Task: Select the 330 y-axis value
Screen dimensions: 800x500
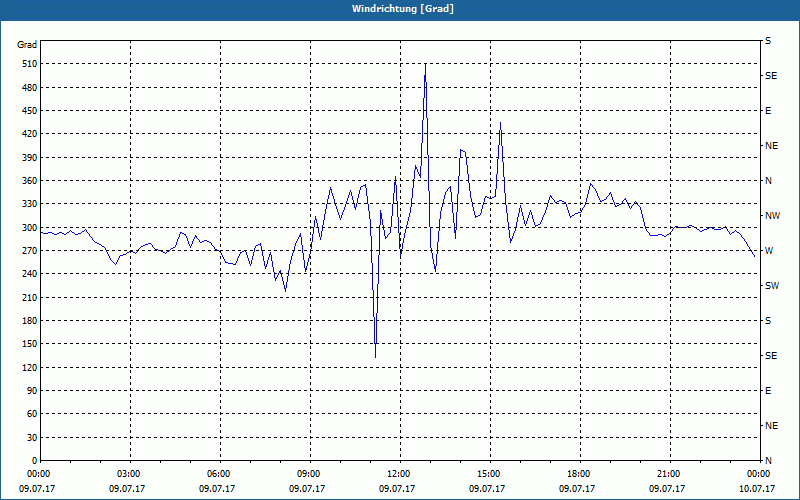Action: coord(31,204)
